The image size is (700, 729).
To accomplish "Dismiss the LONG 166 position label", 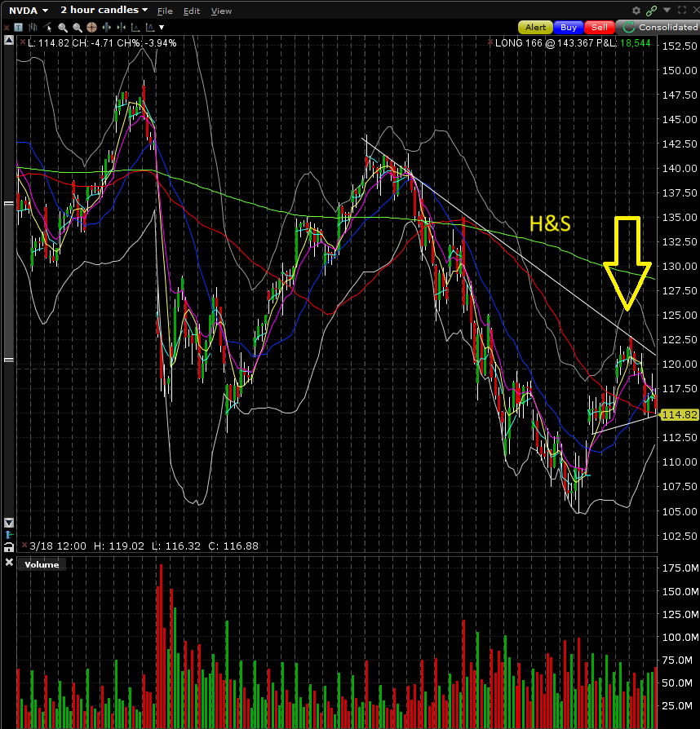I will click(x=490, y=42).
